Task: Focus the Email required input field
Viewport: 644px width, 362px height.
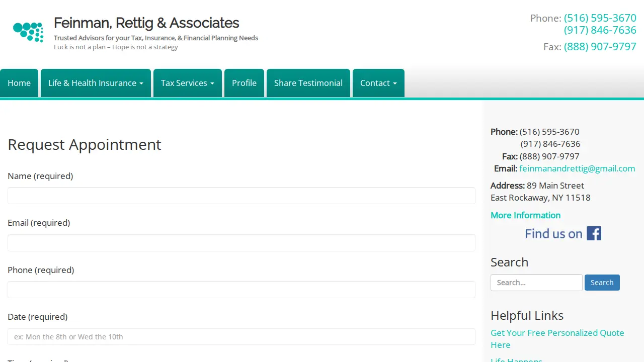Action: [242, 243]
